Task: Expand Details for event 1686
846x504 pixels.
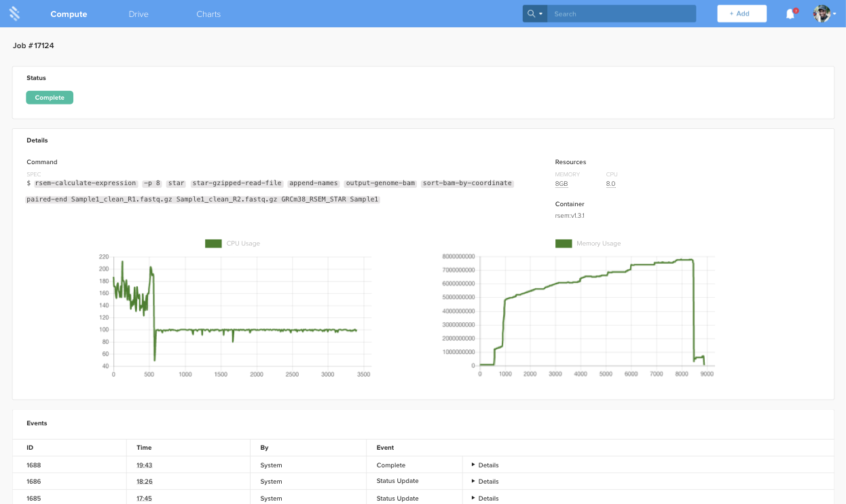Action: click(485, 482)
